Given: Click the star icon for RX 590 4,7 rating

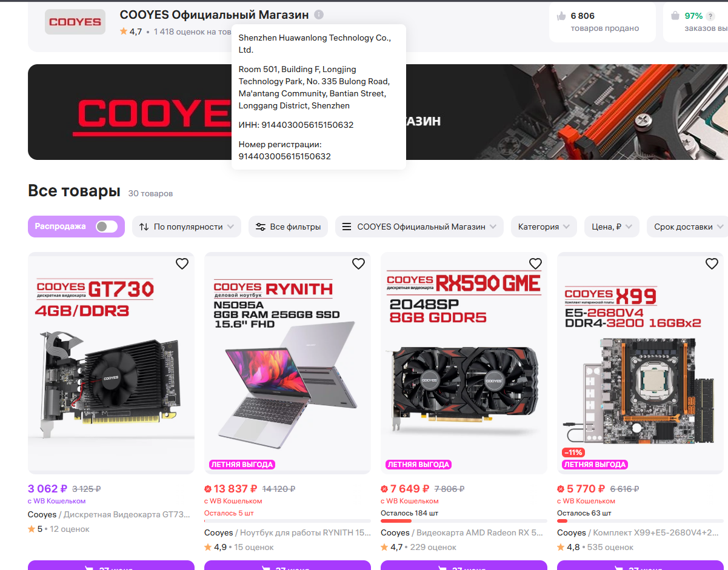Looking at the screenshot, I should pos(384,547).
